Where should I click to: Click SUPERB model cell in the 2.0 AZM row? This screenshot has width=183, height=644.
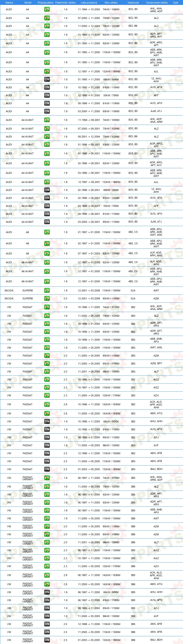point(28,298)
